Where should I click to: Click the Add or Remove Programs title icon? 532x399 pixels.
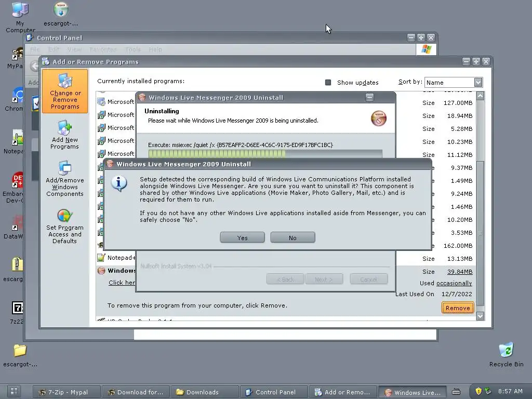tap(46, 61)
